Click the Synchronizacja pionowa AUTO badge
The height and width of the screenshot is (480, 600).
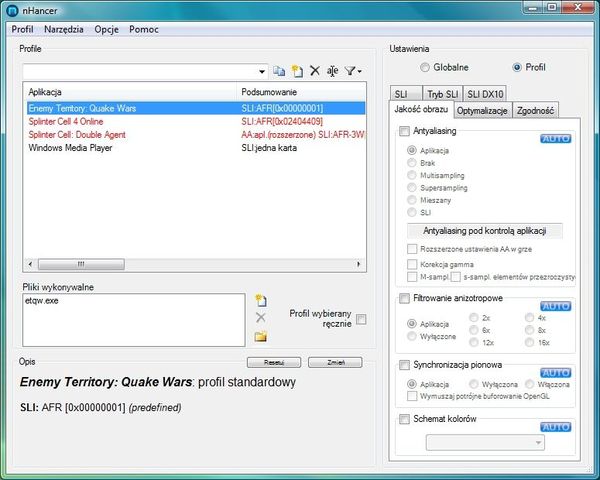[556, 373]
